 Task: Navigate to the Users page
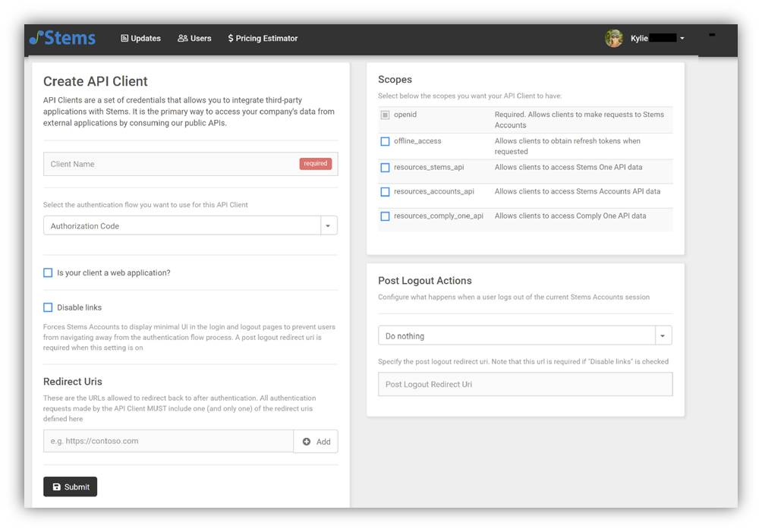194,38
